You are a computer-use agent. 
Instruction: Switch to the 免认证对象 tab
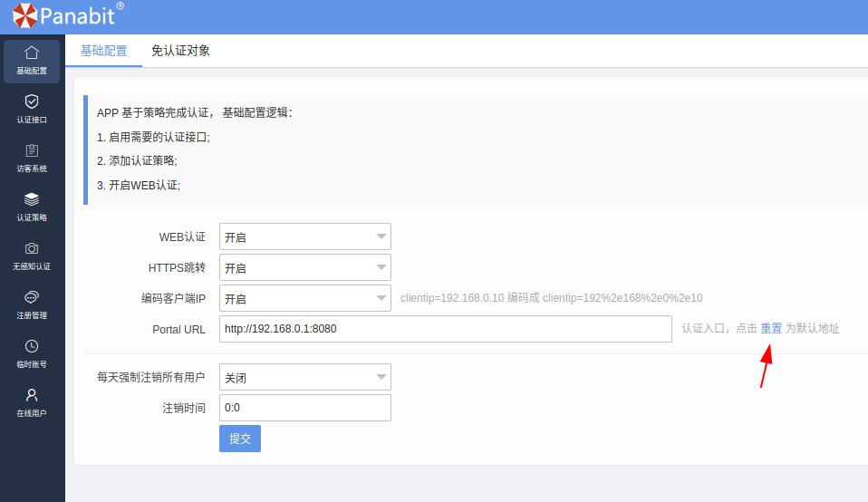click(x=180, y=51)
